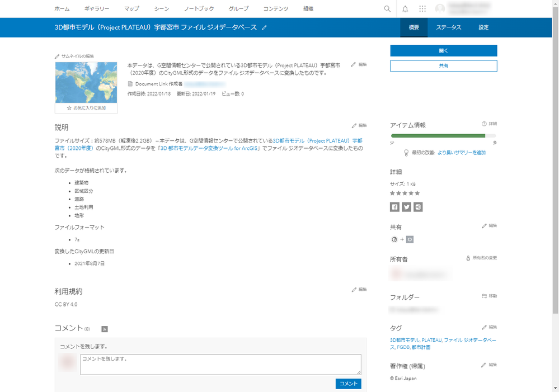This screenshot has height=392, width=559.
Task: Change the item owner
Action: (481, 258)
